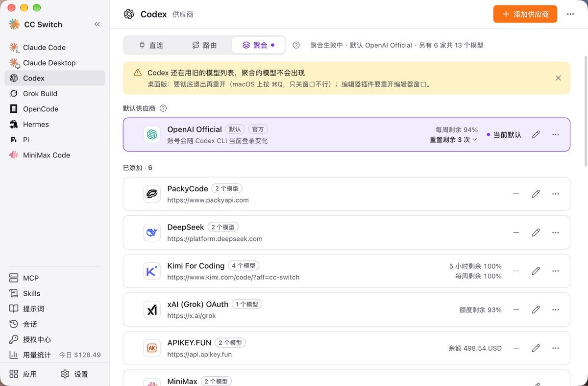Switch to the 路由 routing tab
This screenshot has height=386, width=588.
tap(204, 45)
